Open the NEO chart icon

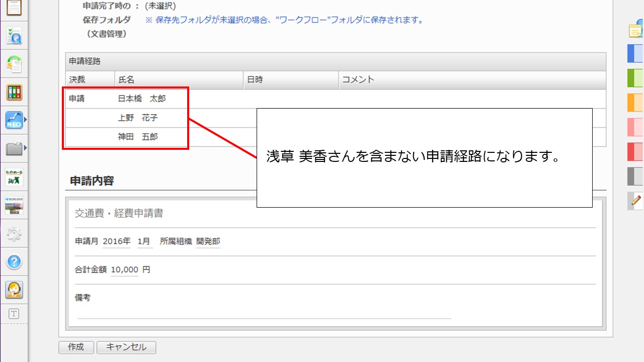click(14, 120)
